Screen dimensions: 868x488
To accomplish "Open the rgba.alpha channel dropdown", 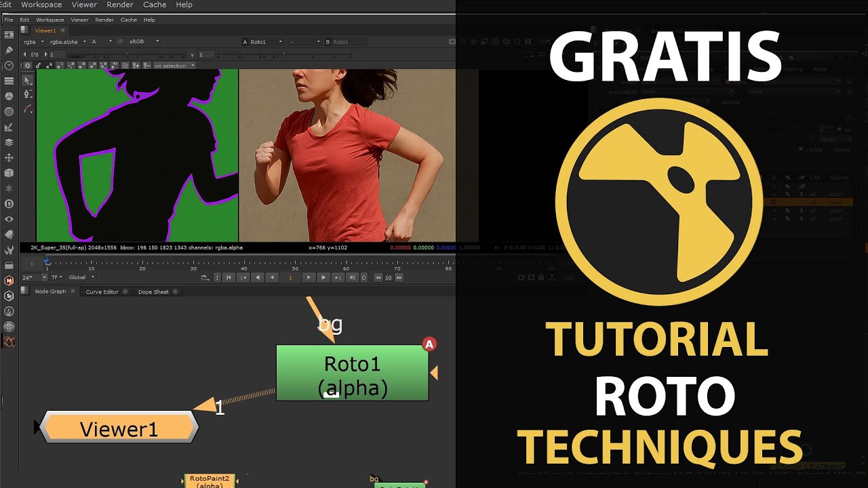I will (x=68, y=42).
